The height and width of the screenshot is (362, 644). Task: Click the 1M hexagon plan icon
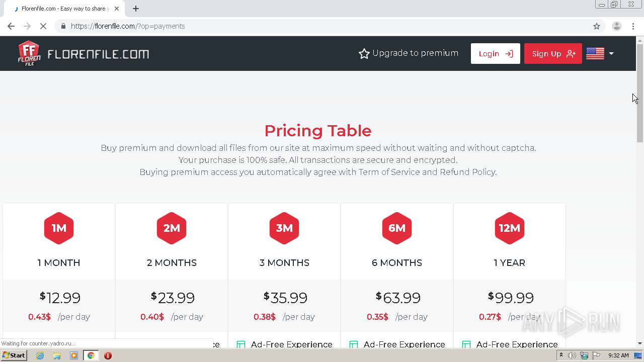(x=59, y=228)
